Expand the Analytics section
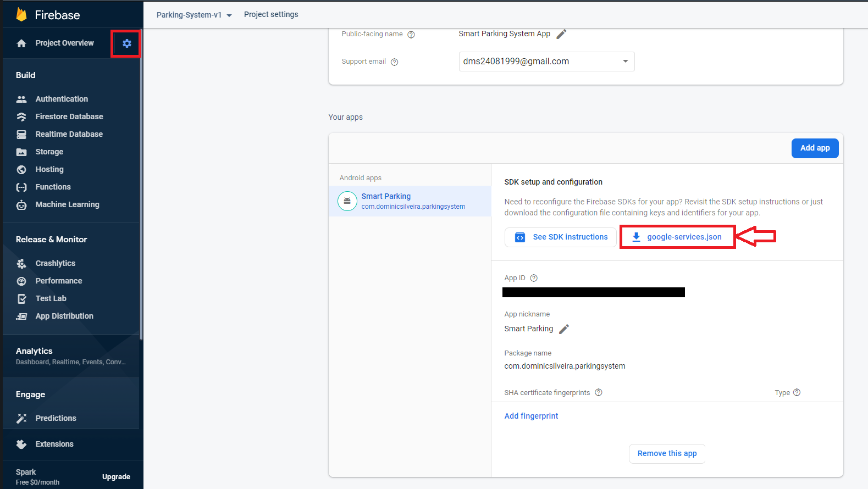The image size is (868, 489). 71,355
